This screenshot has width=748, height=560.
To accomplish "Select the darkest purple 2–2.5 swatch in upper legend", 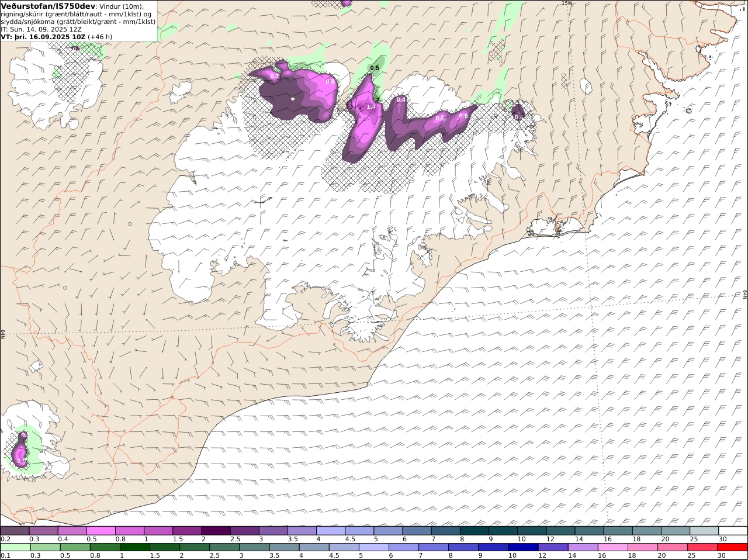I will pos(216,531).
